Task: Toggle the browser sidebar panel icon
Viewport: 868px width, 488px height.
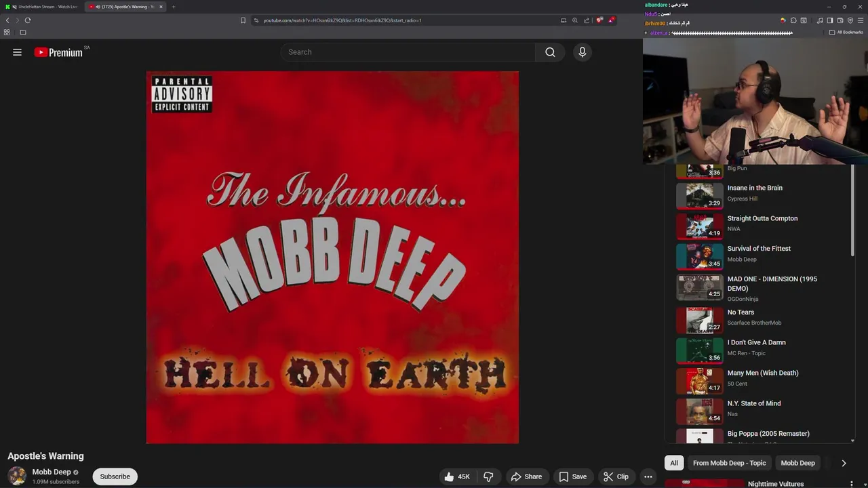Action: (830, 20)
